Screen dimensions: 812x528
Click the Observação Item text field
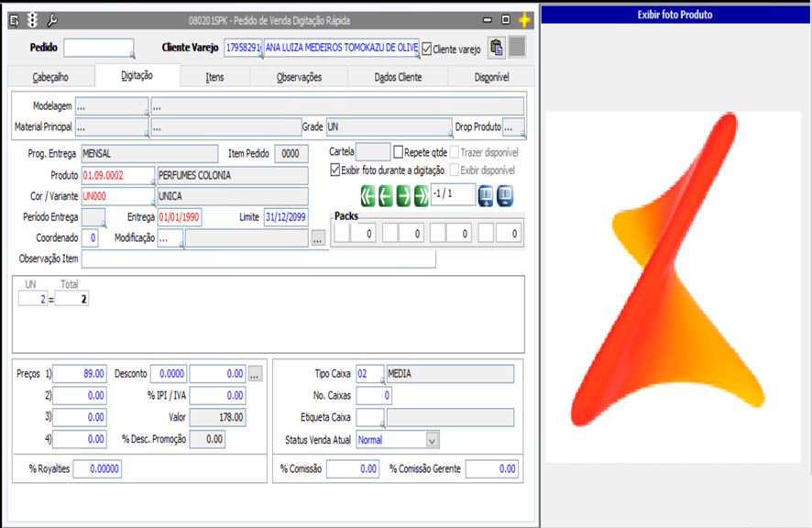point(258,259)
